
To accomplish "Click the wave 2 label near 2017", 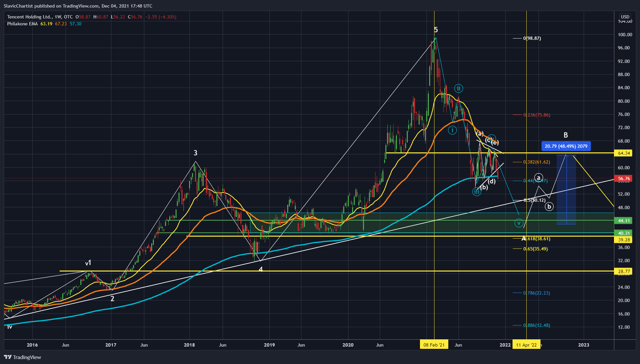I will [x=112, y=299].
